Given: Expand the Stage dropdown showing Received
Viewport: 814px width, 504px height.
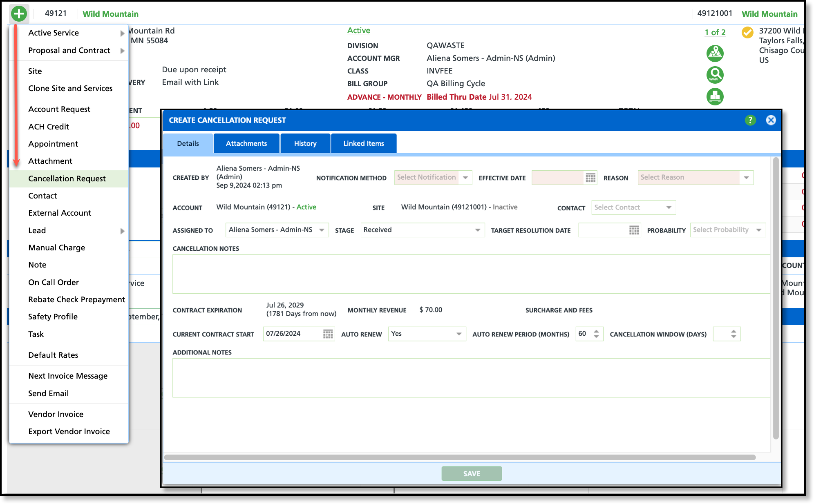Looking at the screenshot, I should [x=477, y=230].
